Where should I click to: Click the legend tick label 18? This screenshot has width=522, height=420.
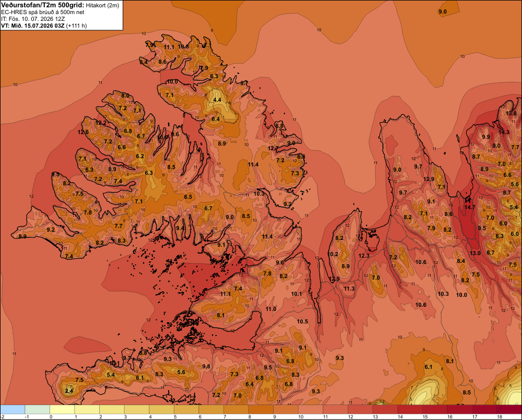500,417
